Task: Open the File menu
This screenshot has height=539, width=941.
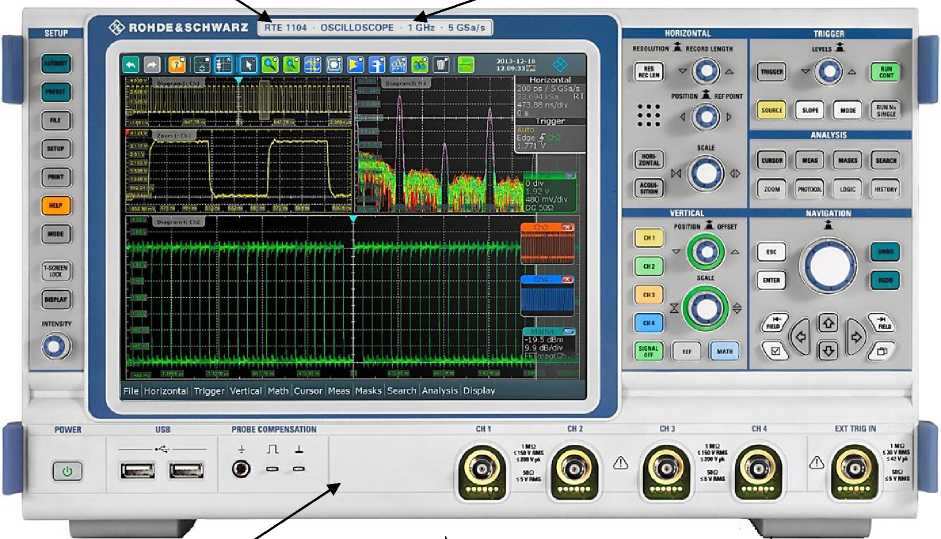Action: coord(130,391)
